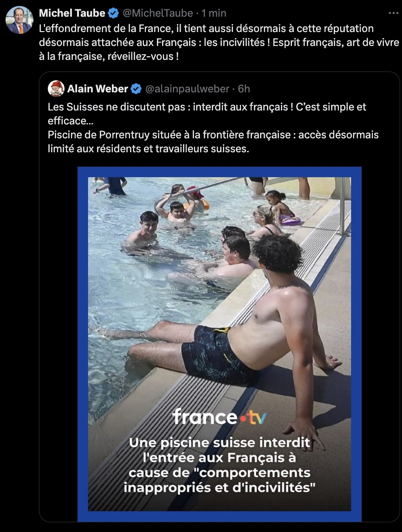This screenshot has height=532, width=402.
Task: Click Alain Weber's small avatar image
Action: [x=56, y=89]
